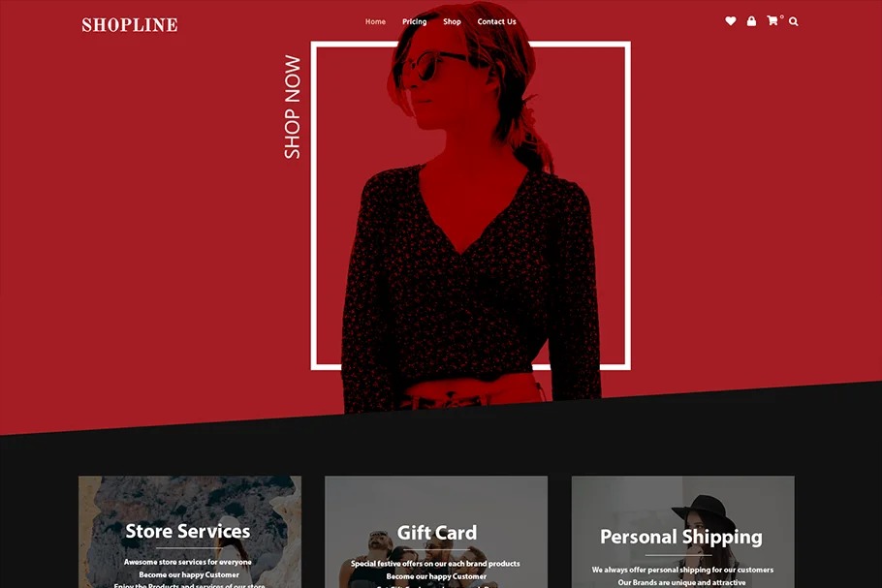This screenshot has height=588, width=882.
Task: Click the SHOPLINE logo
Action: 129,25
